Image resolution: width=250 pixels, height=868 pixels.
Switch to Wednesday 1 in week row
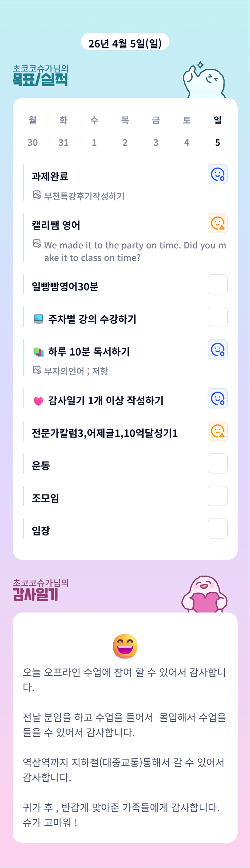point(94,143)
